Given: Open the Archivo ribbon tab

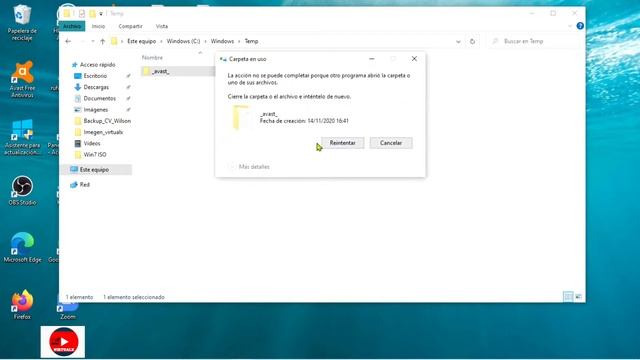Looking at the screenshot, I should pos(72,26).
